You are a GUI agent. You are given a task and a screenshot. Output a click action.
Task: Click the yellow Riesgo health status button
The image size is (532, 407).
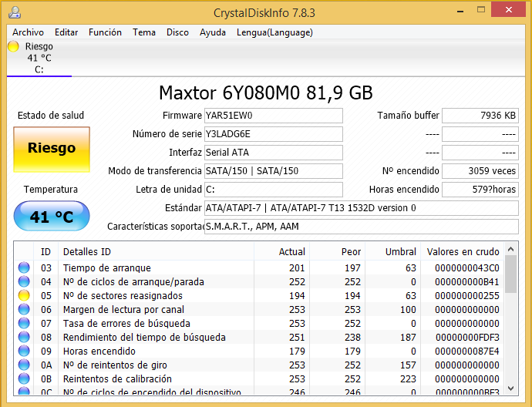point(52,149)
